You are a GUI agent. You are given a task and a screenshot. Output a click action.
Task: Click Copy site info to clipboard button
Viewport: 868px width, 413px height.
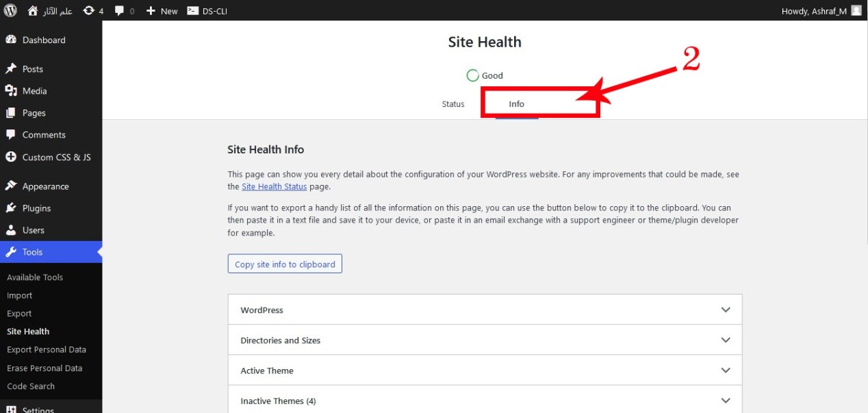point(285,264)
